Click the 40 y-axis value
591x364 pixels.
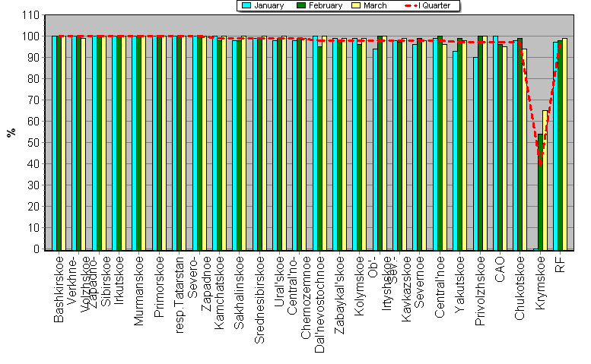pos(33,164)
